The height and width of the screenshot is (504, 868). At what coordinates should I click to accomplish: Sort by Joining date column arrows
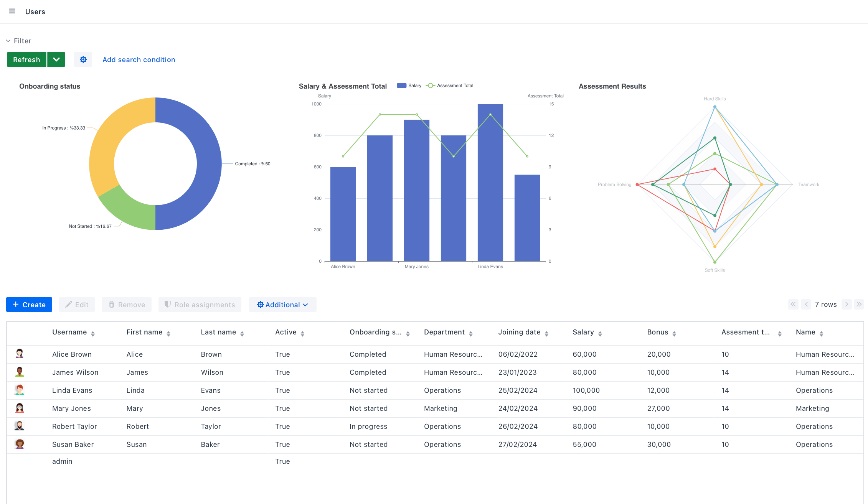(x=546, y=334)
